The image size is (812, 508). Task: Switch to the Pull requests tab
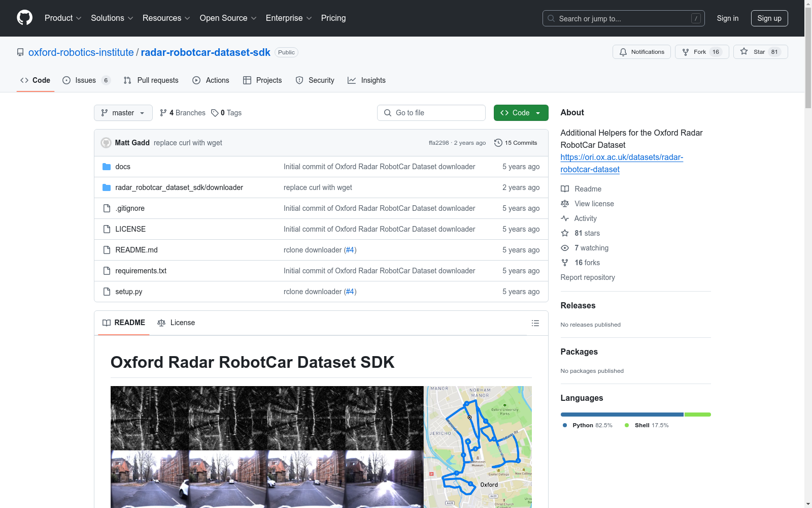point(151,80)
